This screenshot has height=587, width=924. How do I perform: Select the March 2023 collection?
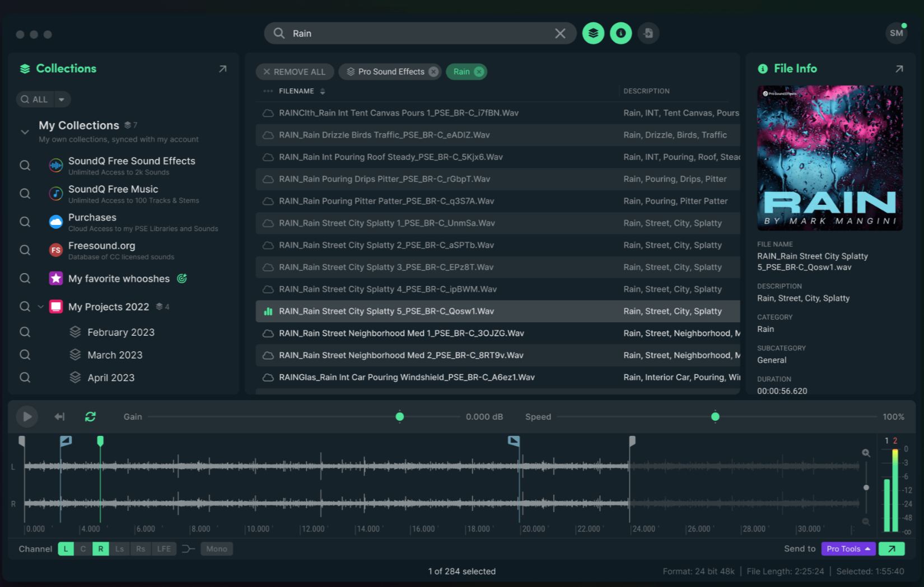coord(115,355)
